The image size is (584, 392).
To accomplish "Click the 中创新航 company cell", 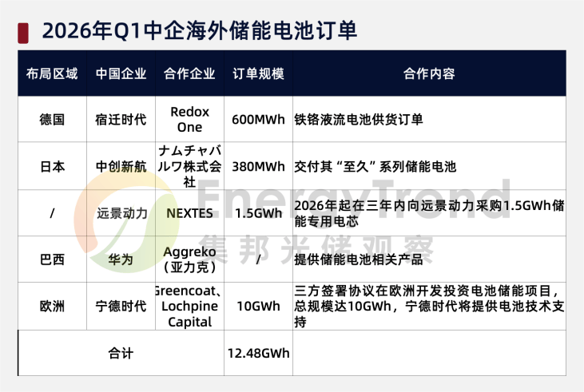I will pyautogui.click(x=121, y=166).
